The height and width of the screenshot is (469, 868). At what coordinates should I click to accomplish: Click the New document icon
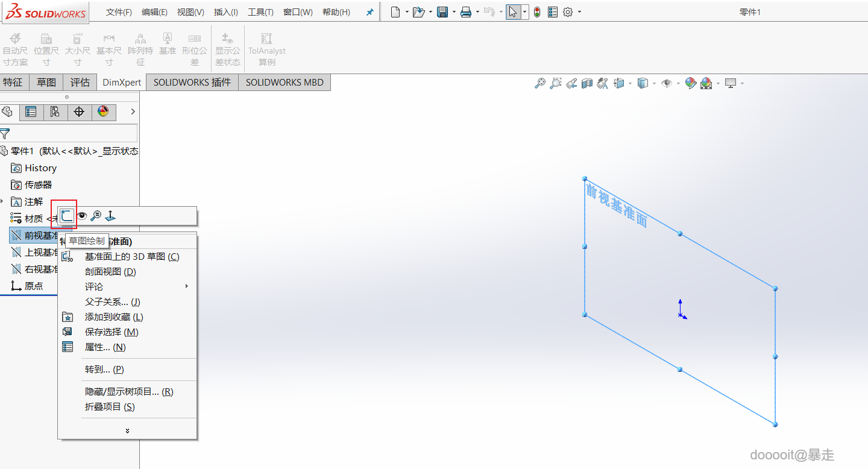pyautogui.click(x=395, y=12)
